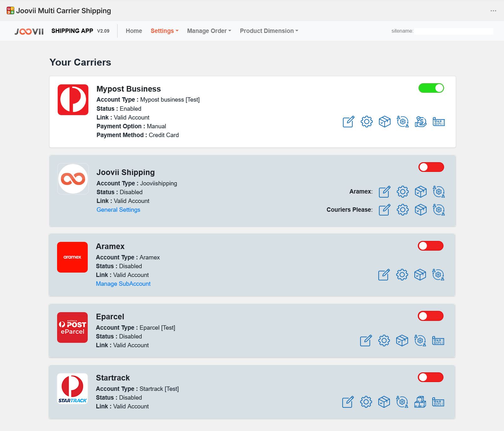The image size is (504, 431).
Task: Open the Manage SubAccount link under Aramex
Action: [123, 284]
